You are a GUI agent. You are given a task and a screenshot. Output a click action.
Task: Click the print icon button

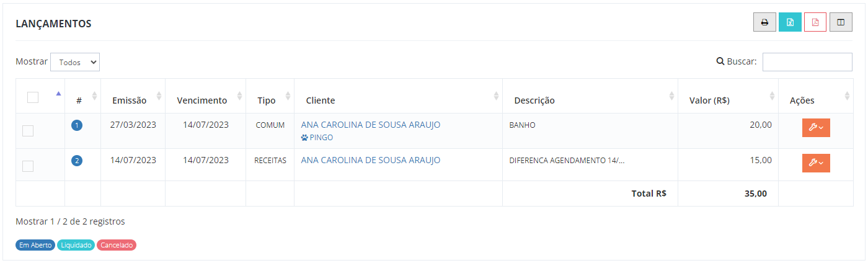pos(764,22)
